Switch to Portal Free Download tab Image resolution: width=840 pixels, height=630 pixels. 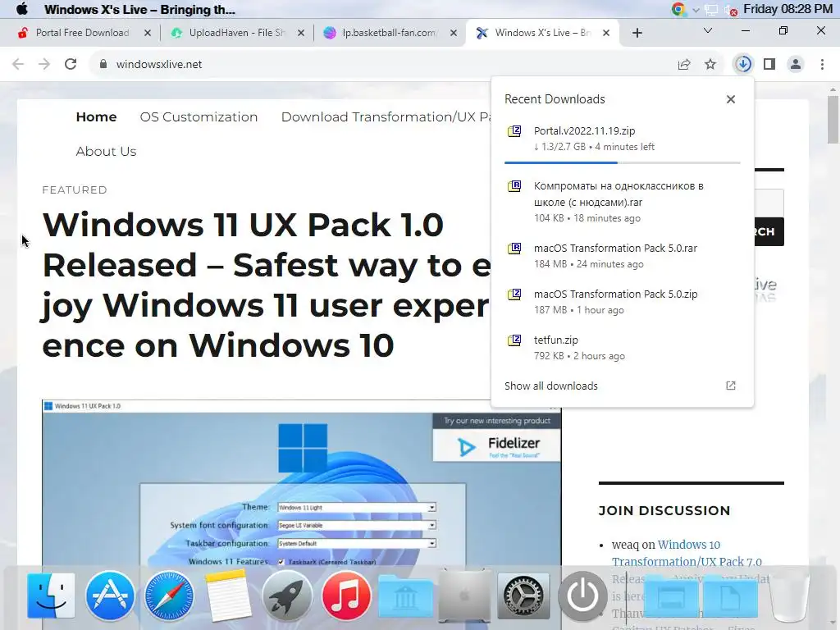coord(82,33)
